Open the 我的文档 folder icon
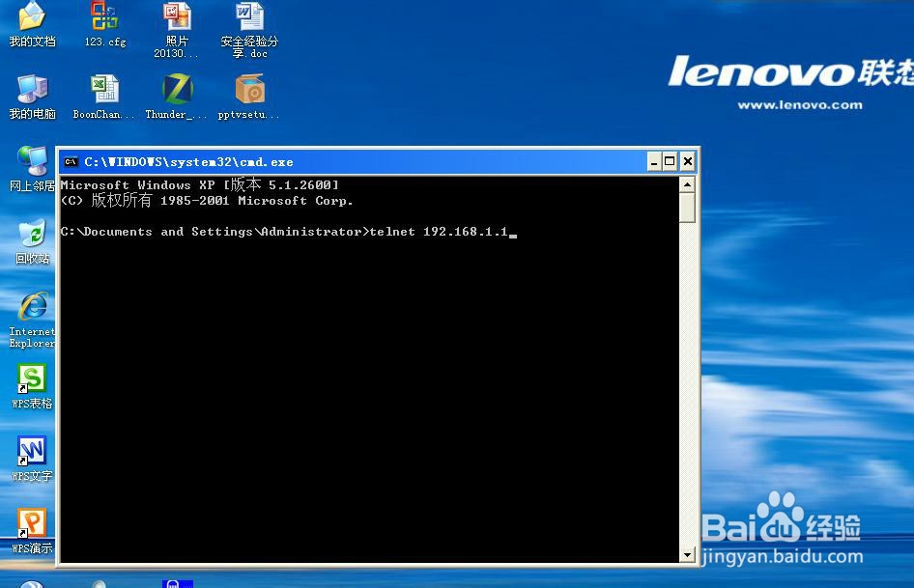 32,16
